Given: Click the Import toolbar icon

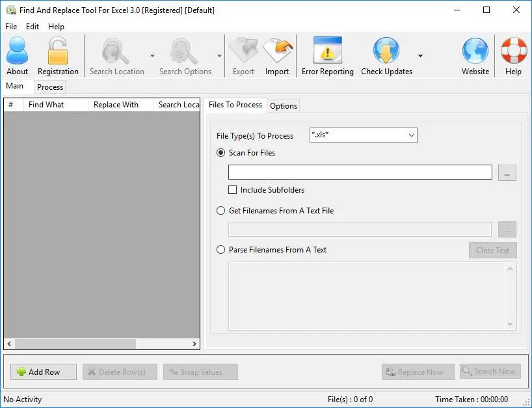Looking at the screenshot, I should 277,56.
